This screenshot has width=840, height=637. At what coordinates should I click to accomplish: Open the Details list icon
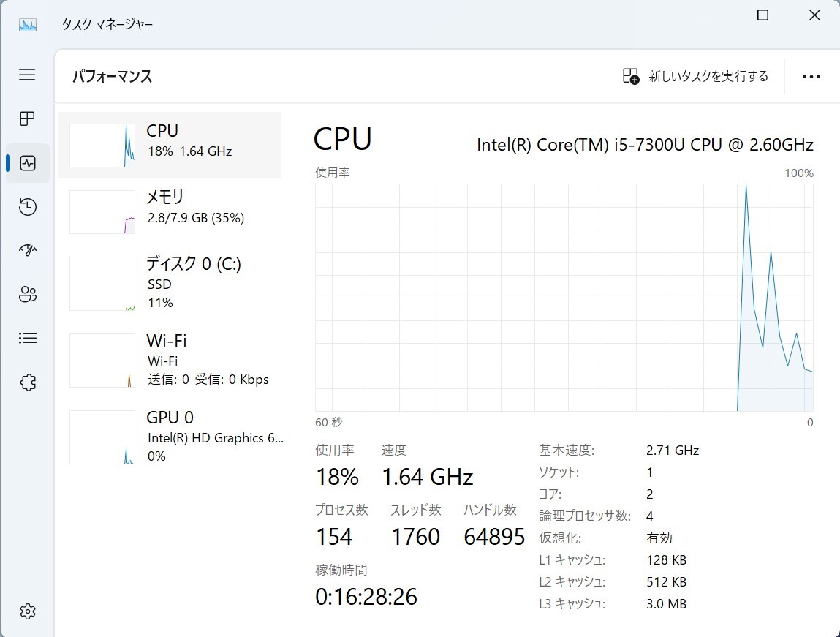point(27,338)
